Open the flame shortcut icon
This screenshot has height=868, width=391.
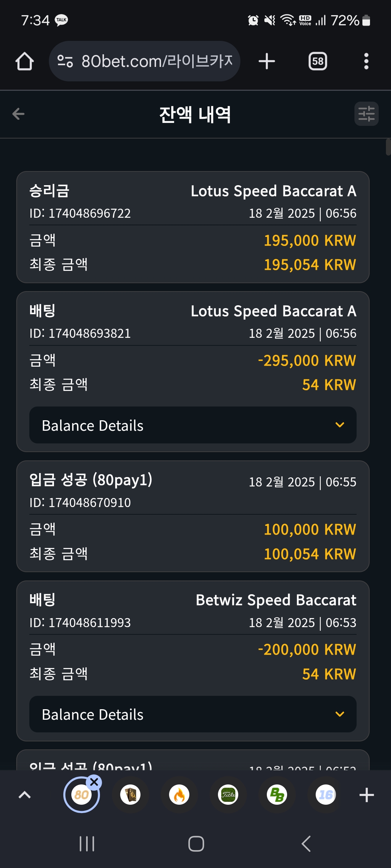point(179,795)
